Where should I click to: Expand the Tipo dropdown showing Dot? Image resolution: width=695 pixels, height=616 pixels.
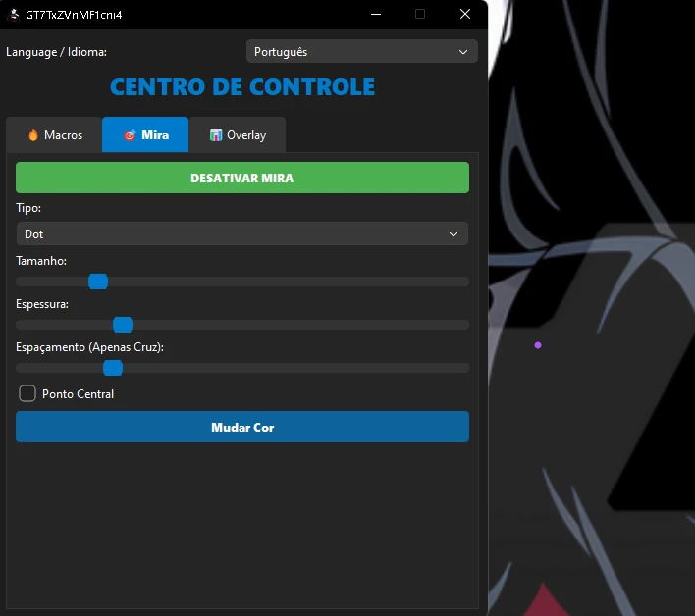241,234
